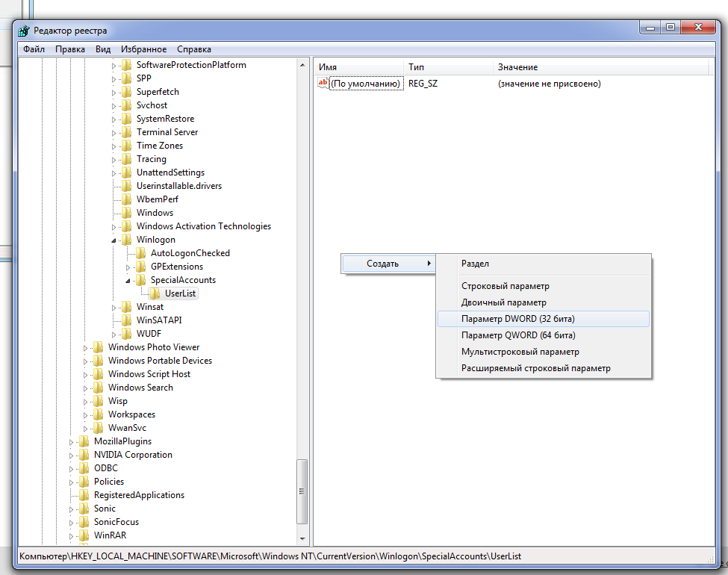728x575 pixels.
Task: Expand the Workspaces node
Action: (85, 415)
